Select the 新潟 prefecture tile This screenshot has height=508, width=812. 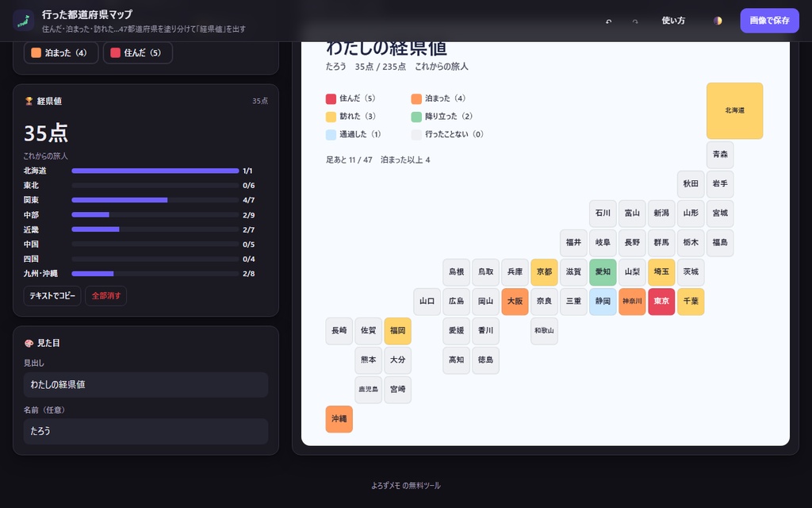(661, 213)
